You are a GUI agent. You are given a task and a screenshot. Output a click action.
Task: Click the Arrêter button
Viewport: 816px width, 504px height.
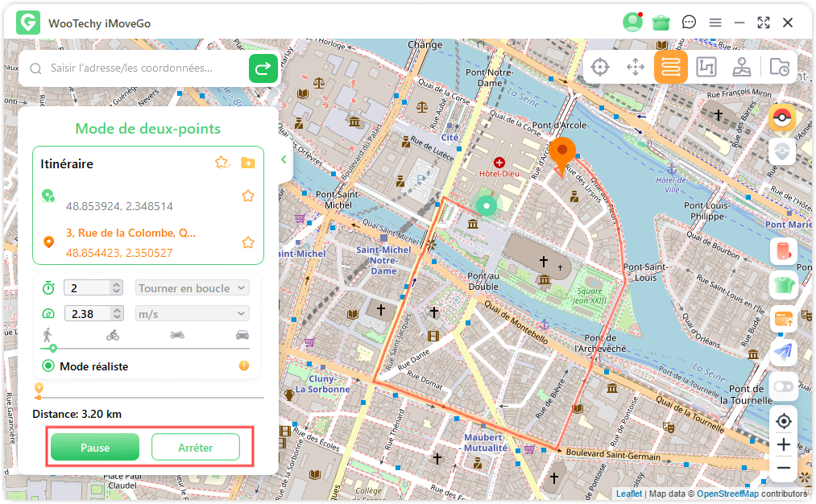click(196, 448)
